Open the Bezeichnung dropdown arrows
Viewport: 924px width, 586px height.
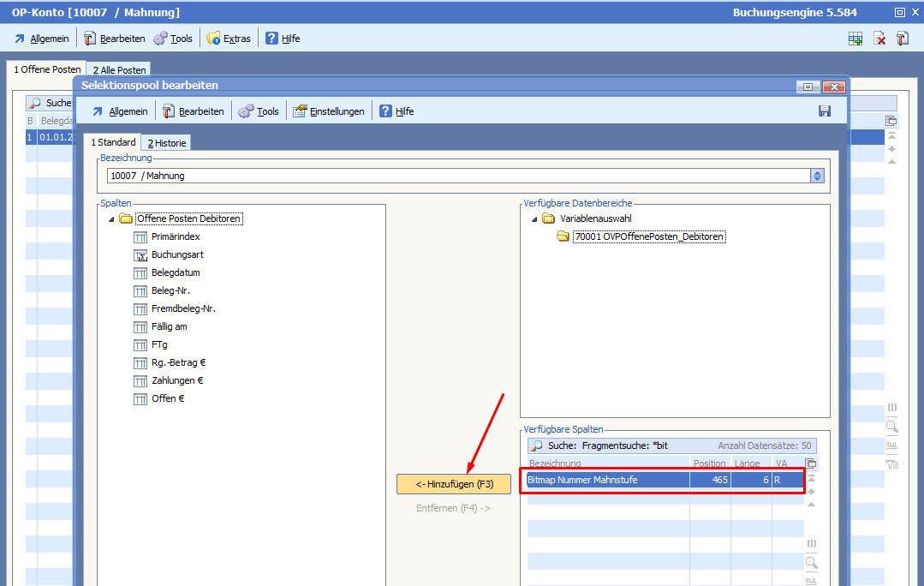pyautogui.click(x=817, y=176)
